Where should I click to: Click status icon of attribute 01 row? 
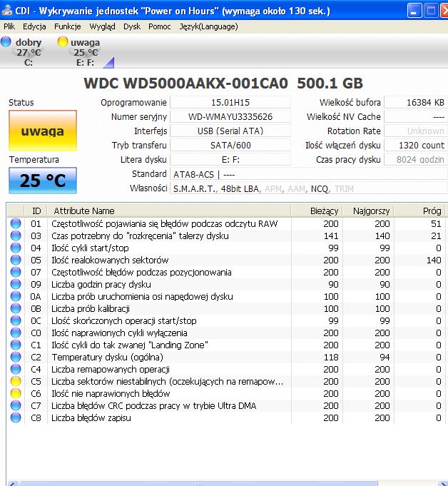(x=16, y=223)
